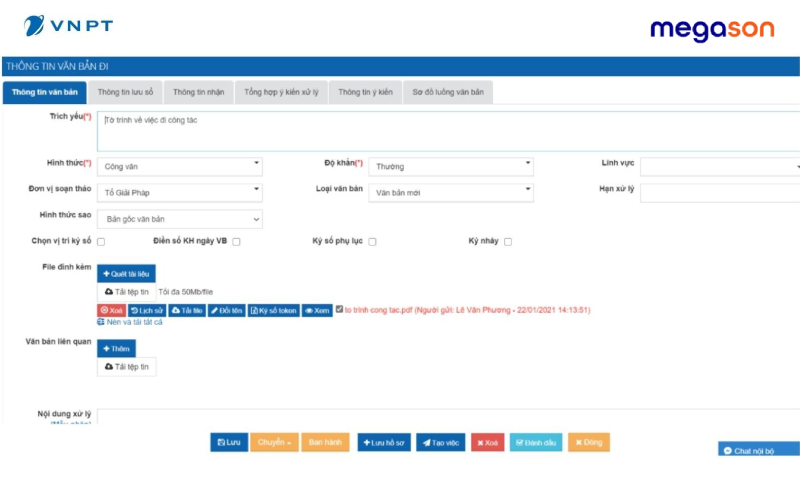Click the Lưu save button

pyautogui.click(x=229, y=442)
